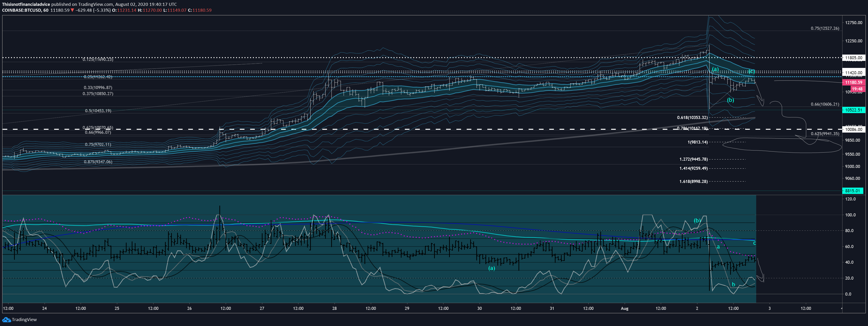Click the red down-triangle price change indicator
This screenshot has height=326, width=868.
pyautogui.click(x=72, y=10)
